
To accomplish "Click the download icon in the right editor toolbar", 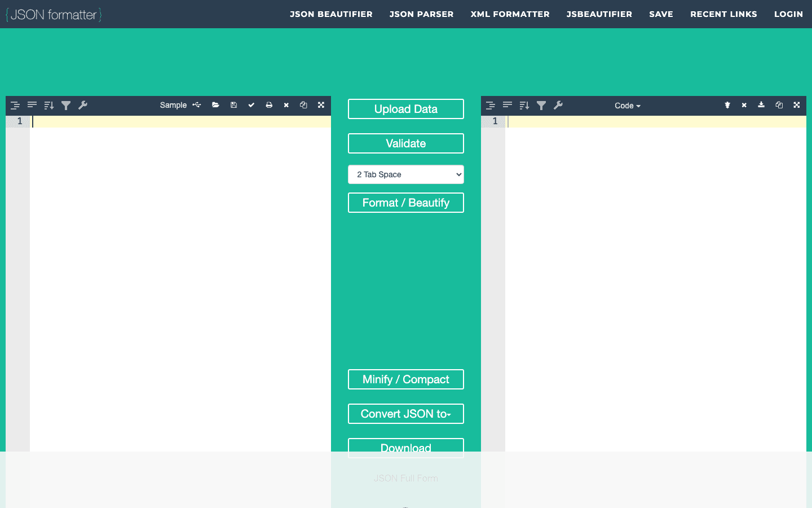I will (761, 105).
